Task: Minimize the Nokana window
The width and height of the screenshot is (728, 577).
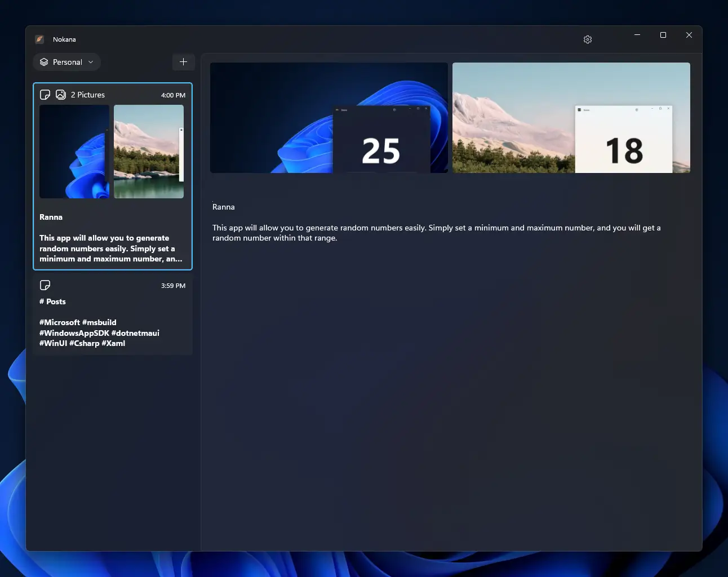Action: tap(637, 35)
